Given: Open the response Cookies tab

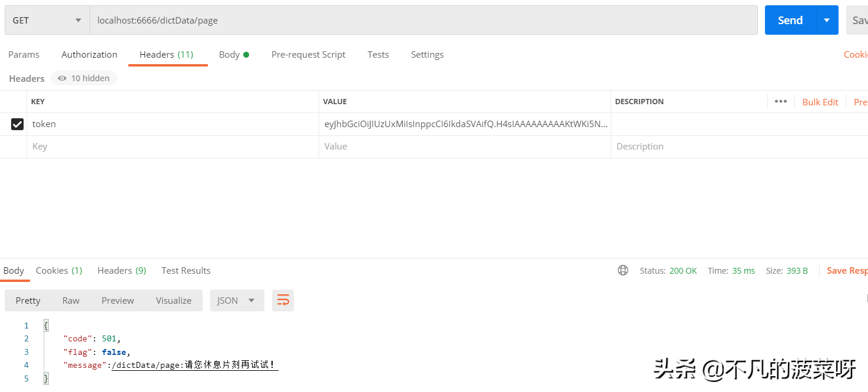Looking at the screenshot, I should 59,271.
